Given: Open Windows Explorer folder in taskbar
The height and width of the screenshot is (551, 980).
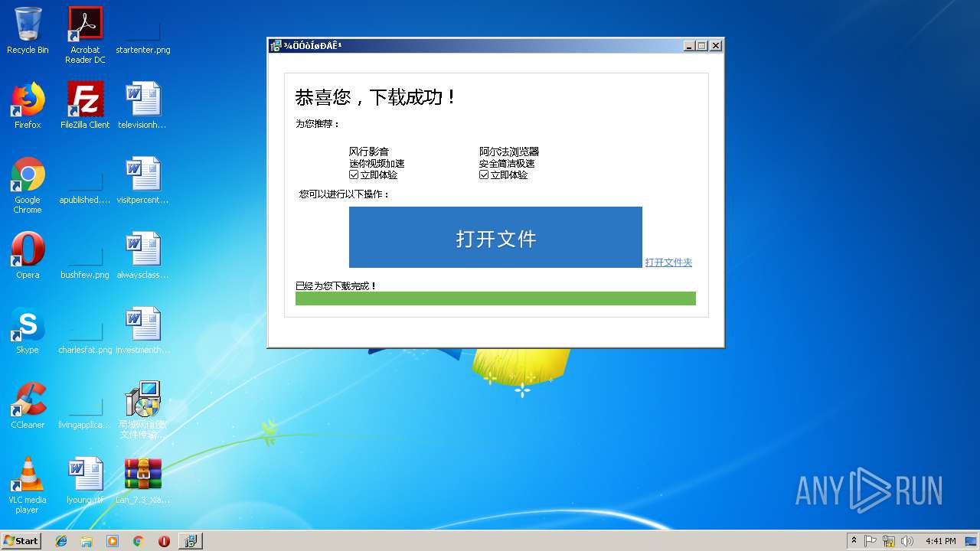Looking at the screenshot, I should [x=87, y=541].
